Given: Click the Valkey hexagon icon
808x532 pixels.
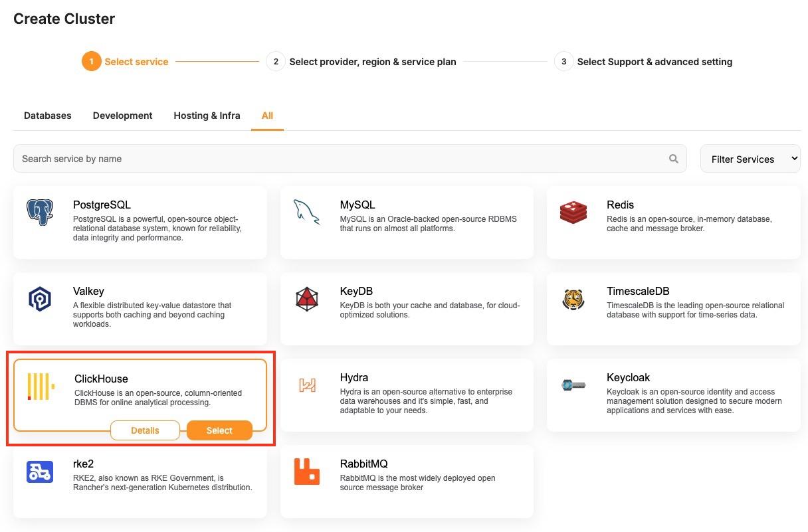Looking at the screenshot, I should 40,299.
